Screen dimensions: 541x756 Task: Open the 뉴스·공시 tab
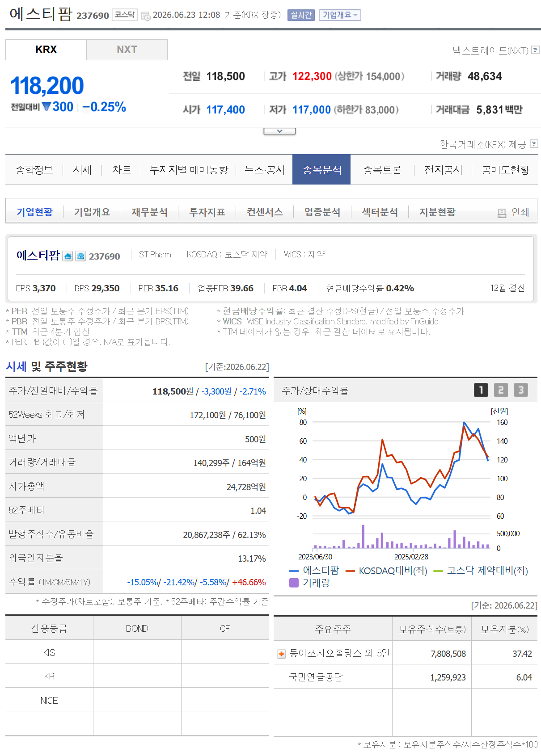pos(265,170)
